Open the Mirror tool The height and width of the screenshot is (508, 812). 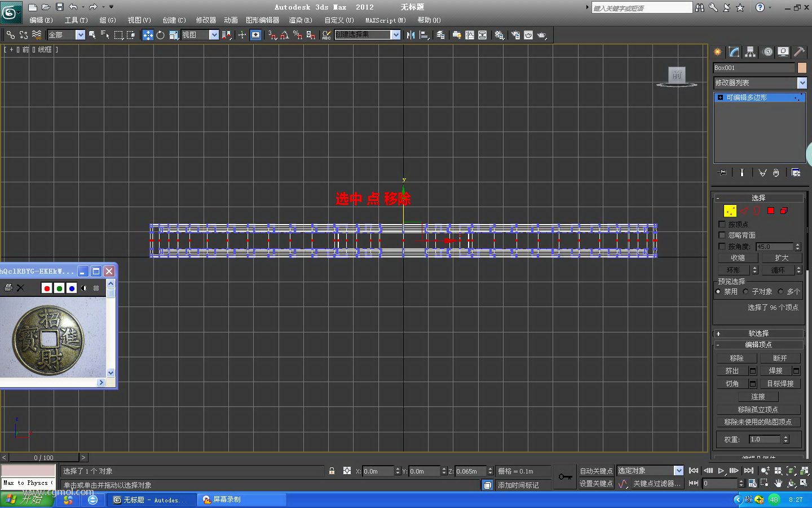(411, 35)
